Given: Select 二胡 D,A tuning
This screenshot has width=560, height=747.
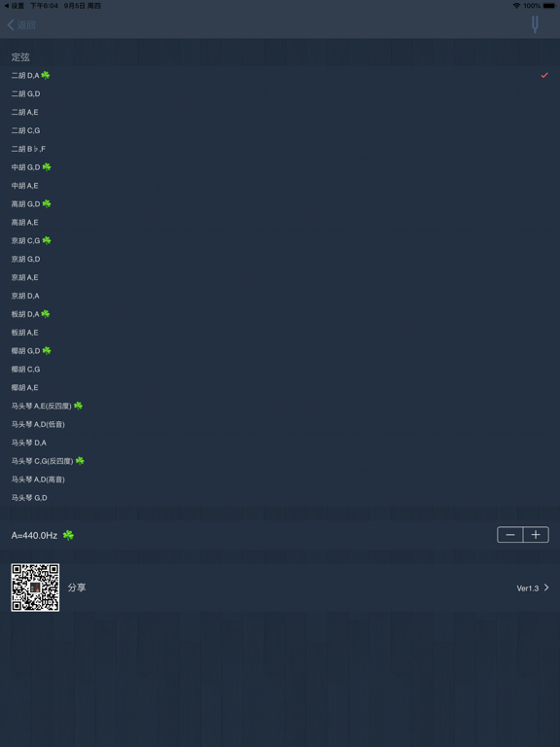Looking at the screenshot, I should click(280, 75).
